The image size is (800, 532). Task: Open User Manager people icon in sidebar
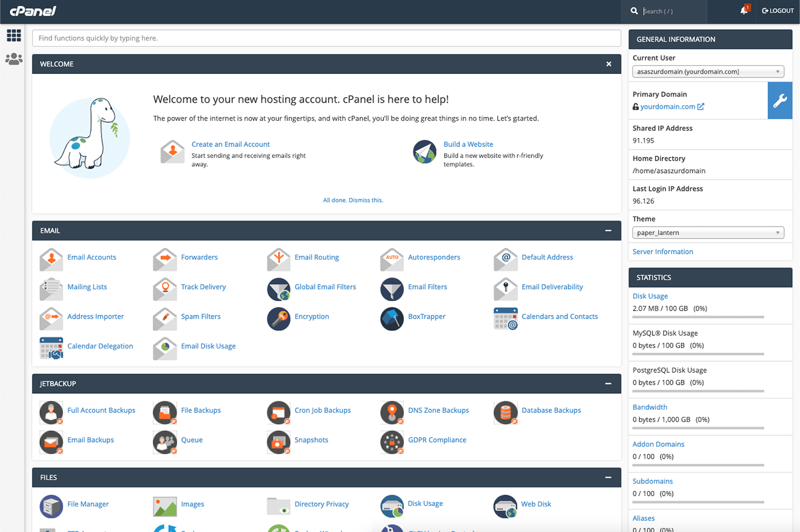coord(14,59)
